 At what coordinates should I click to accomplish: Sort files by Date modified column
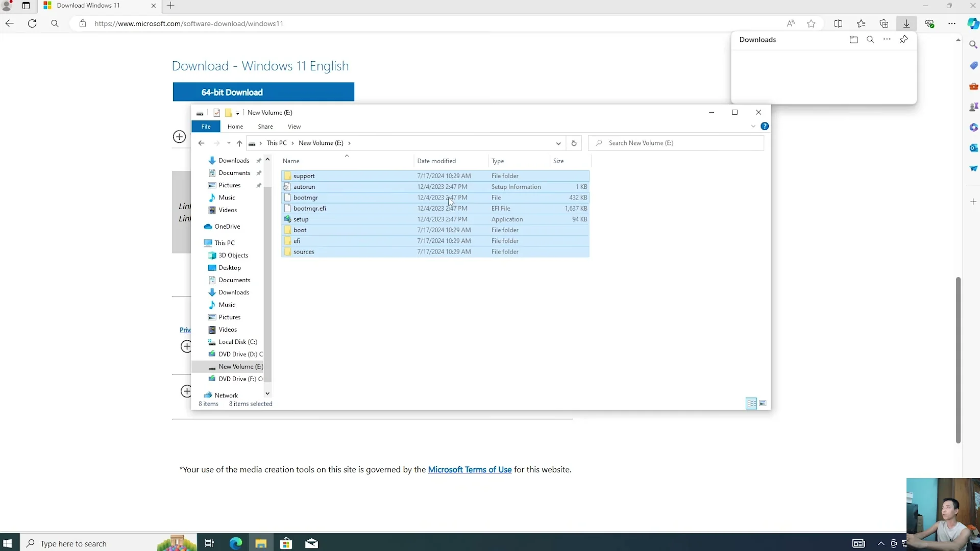click(451, 161)
